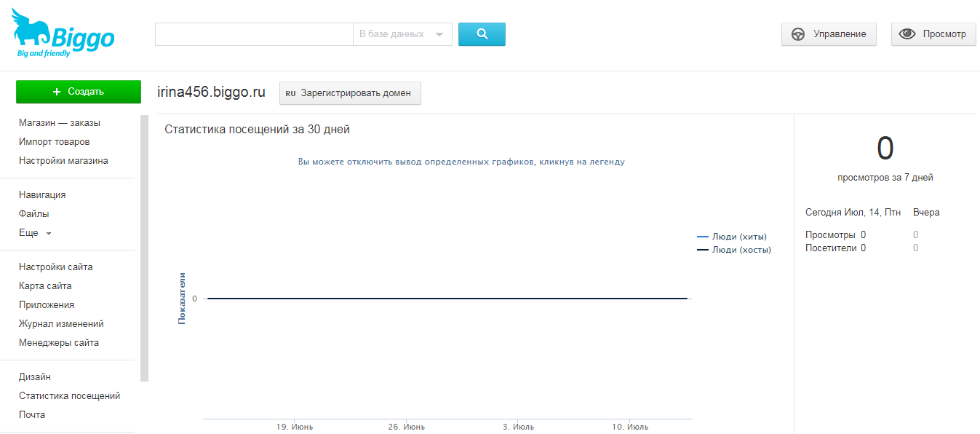Open Настройки сайта link
The image size is (980, 434).
[56, 267]
